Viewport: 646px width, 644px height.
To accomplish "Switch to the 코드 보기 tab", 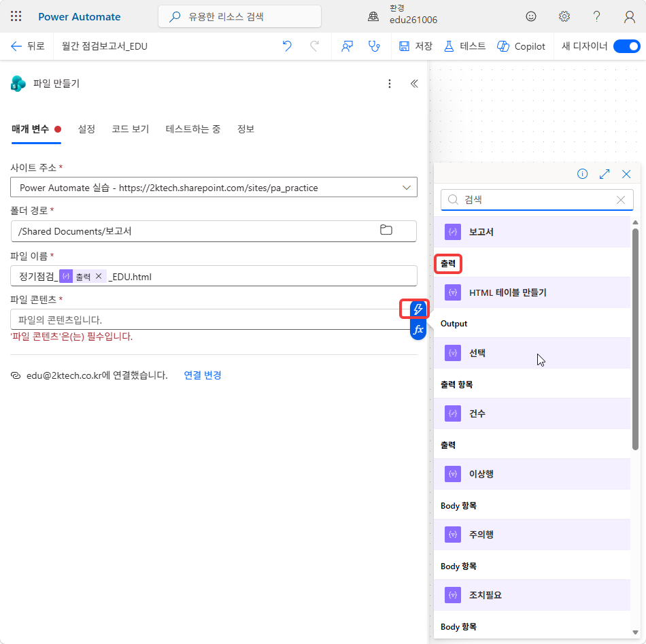I will 130,129.
